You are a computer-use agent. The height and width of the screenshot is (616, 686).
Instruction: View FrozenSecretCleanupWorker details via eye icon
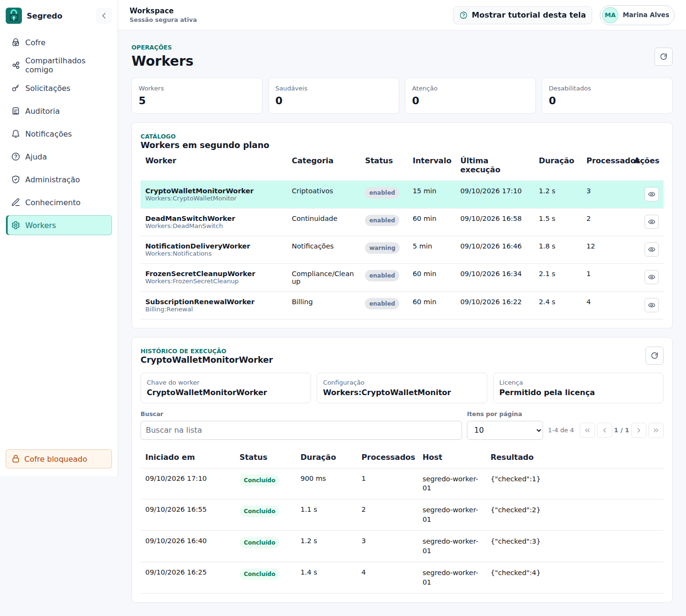point(652,277)
